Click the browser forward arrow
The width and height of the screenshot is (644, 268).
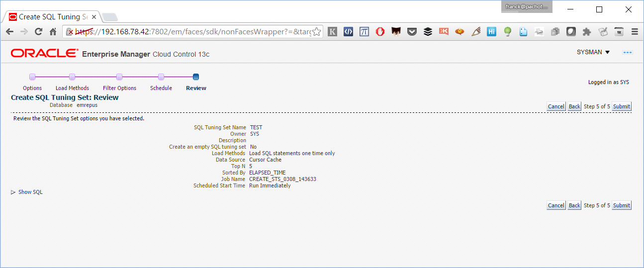(x=24, y=31)
